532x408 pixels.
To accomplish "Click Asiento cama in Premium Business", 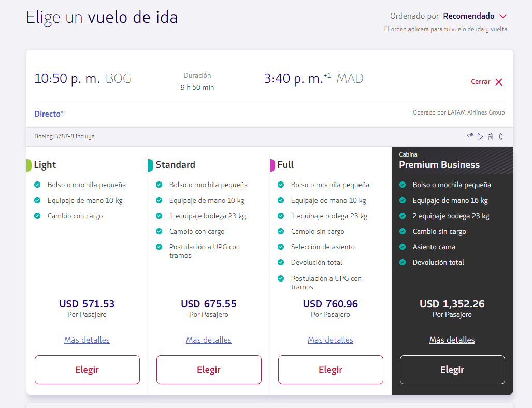I will [x=434, y=247].
